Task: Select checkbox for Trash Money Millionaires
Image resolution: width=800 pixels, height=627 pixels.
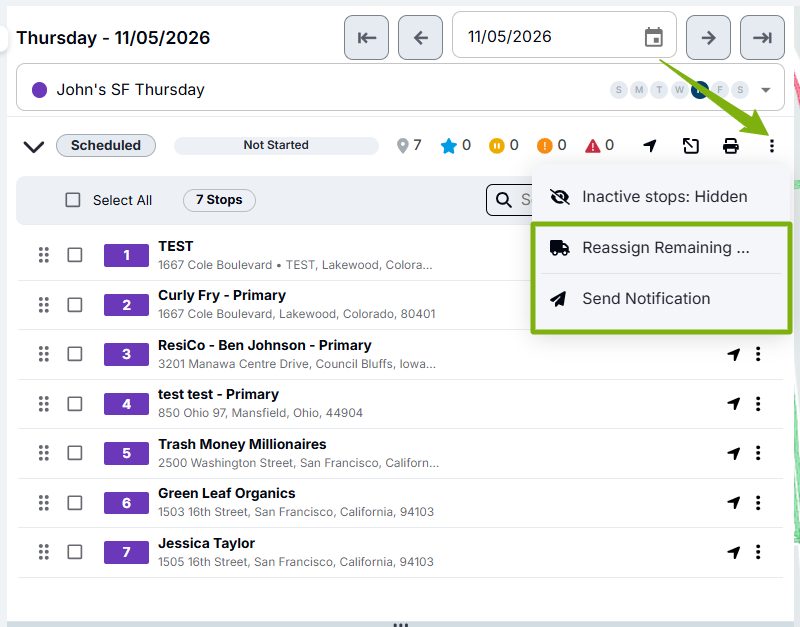Action: [x=75, y=453]
